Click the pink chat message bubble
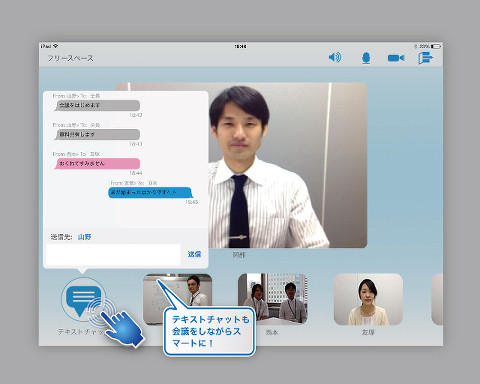Image resolution: width=480 pixels, height=384 pixels. tap(97, 163)
